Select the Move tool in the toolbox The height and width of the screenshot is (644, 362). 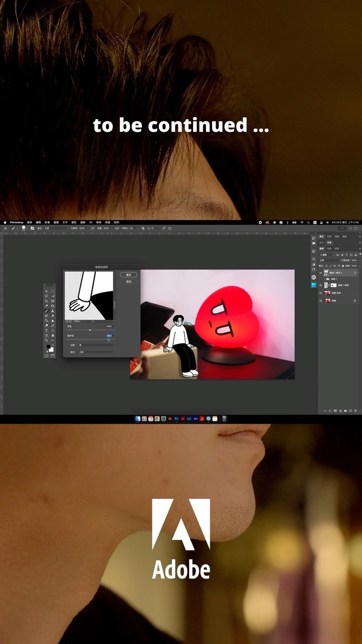47,291
